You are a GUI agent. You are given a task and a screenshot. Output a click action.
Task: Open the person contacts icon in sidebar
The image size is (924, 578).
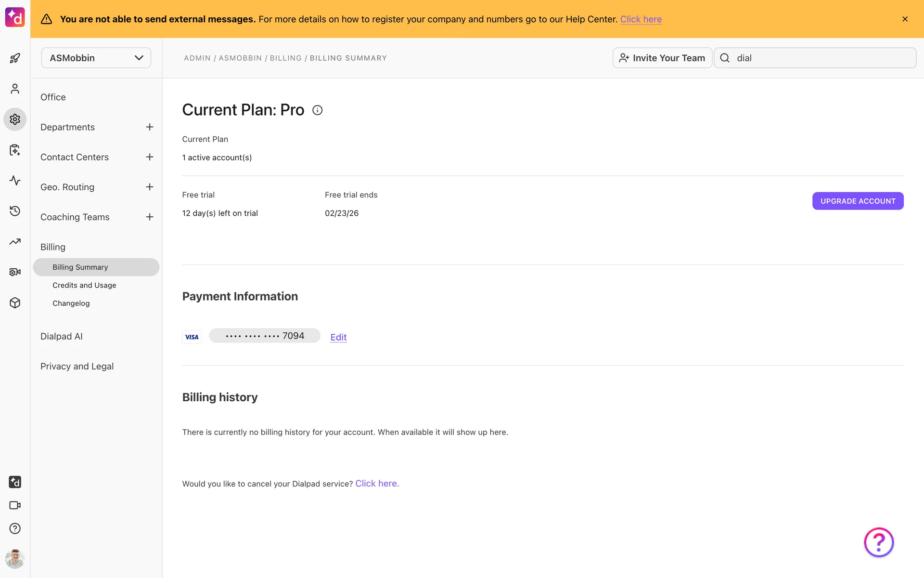15,89
